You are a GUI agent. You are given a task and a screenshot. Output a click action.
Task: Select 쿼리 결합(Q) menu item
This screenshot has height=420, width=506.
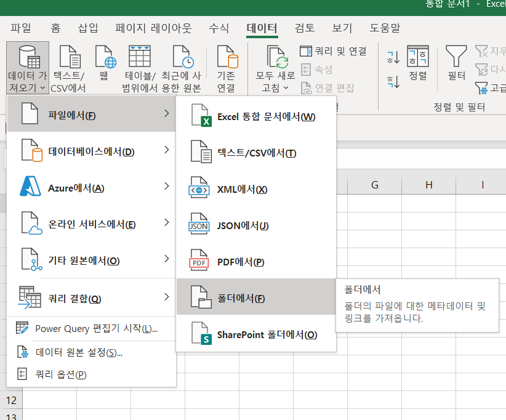91,297
